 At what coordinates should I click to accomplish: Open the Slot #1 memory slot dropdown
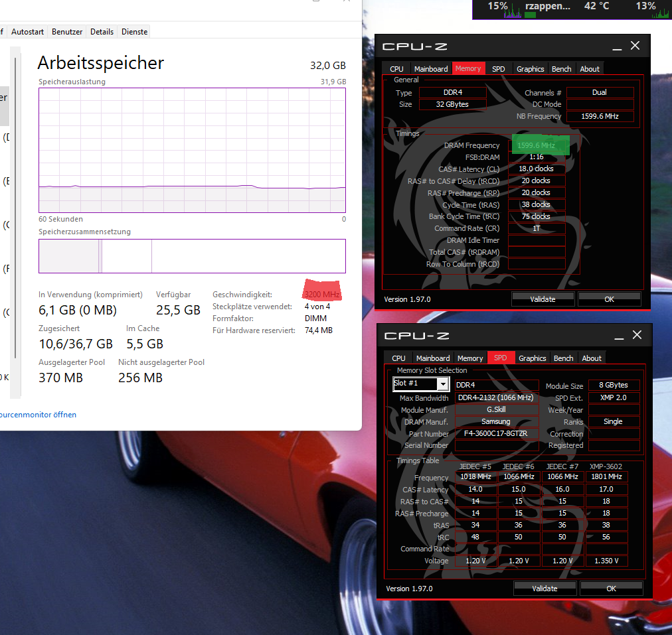pos(421,384)
